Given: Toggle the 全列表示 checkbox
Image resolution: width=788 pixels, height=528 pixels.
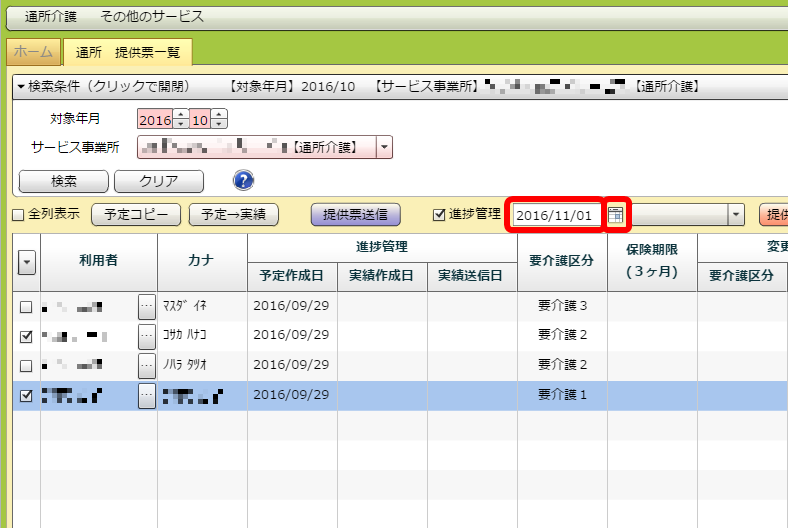Looking at the screenshot, I should click(x=17, y=215).
